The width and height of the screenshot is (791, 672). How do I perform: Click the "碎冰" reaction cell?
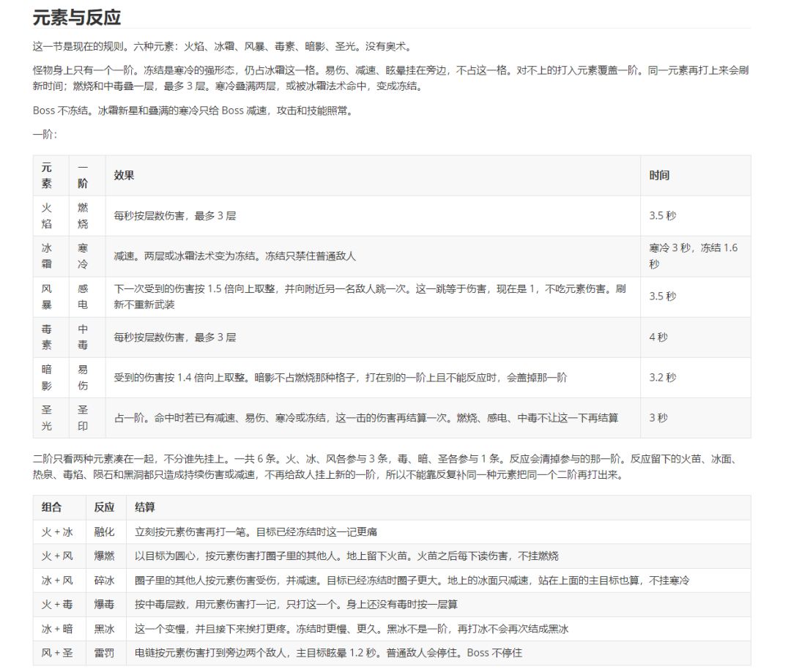(x=106, y=580)
